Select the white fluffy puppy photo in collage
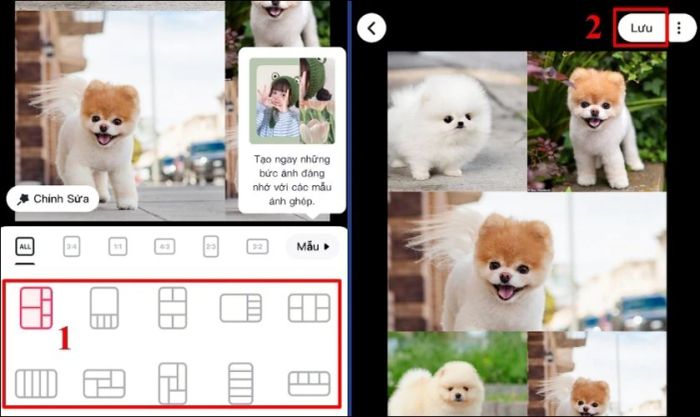This screenshot has width=700, height=417. pyautogui.click(x=457, y=121)
